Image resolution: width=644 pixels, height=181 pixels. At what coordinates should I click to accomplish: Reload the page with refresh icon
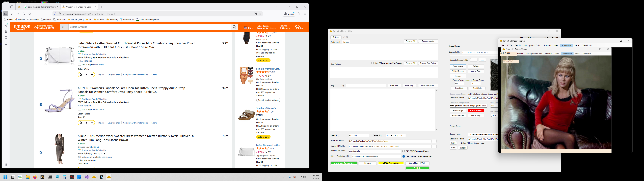pos(24,14)
